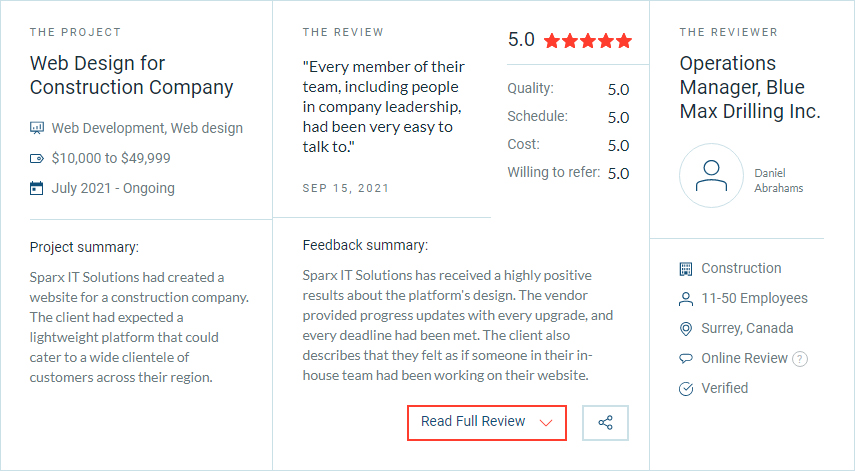Click the five red star rating
Viewport: 855px width, 471px height.
588,41
